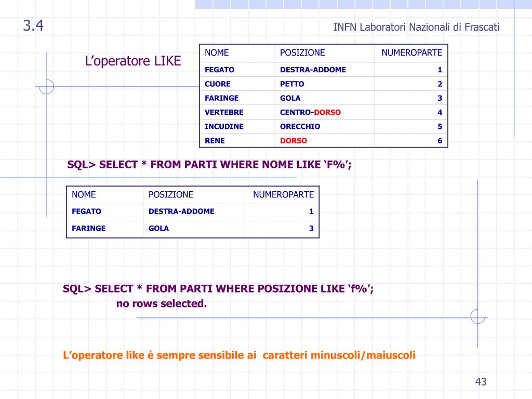Select the "3.4" section number

click(x=33, y=26)
